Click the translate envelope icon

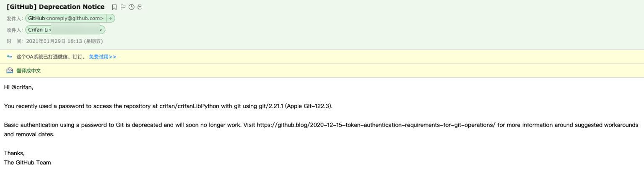(10, 71)
